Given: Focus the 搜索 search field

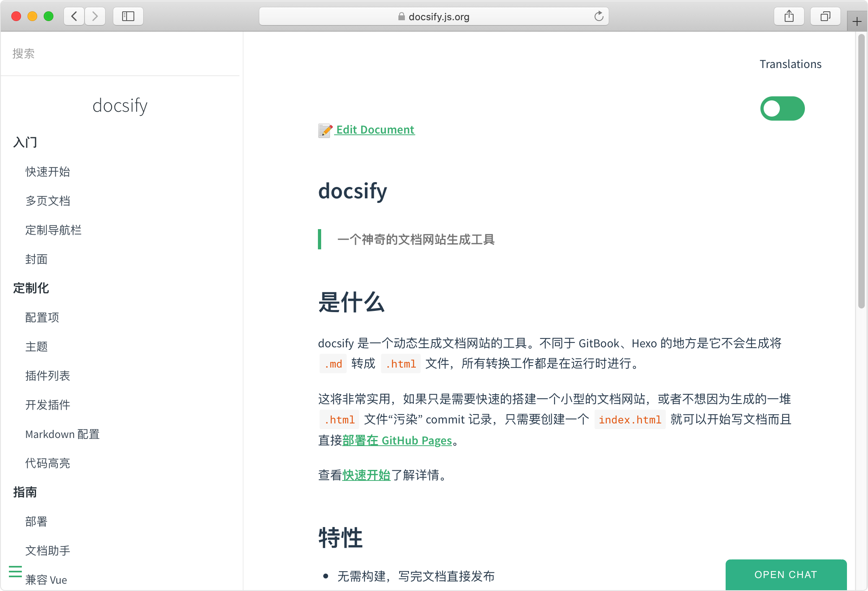Looking at the screenshot, I should [x=120, y=53].
